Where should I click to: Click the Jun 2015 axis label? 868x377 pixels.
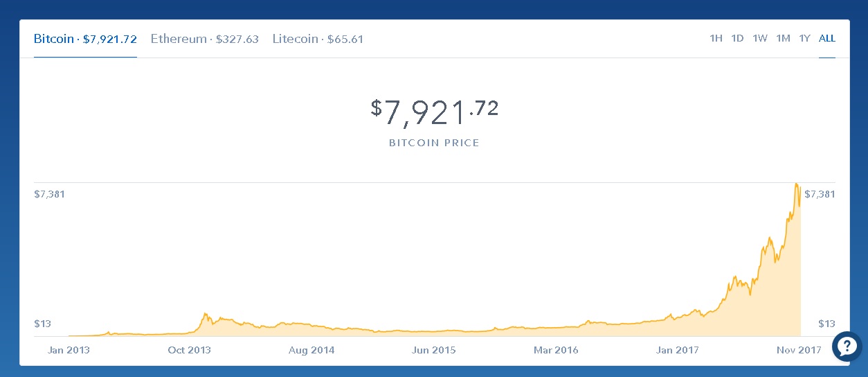(x=434, y=350)
